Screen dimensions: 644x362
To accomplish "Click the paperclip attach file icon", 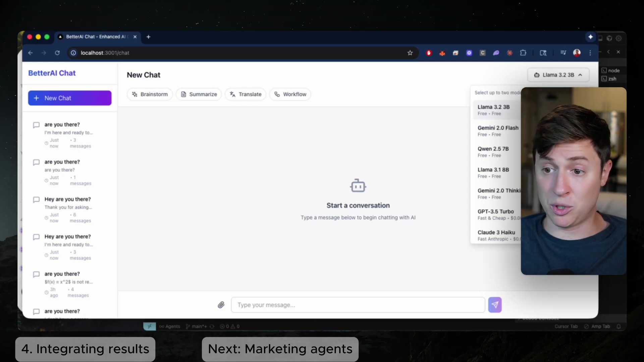I will 221,305.
